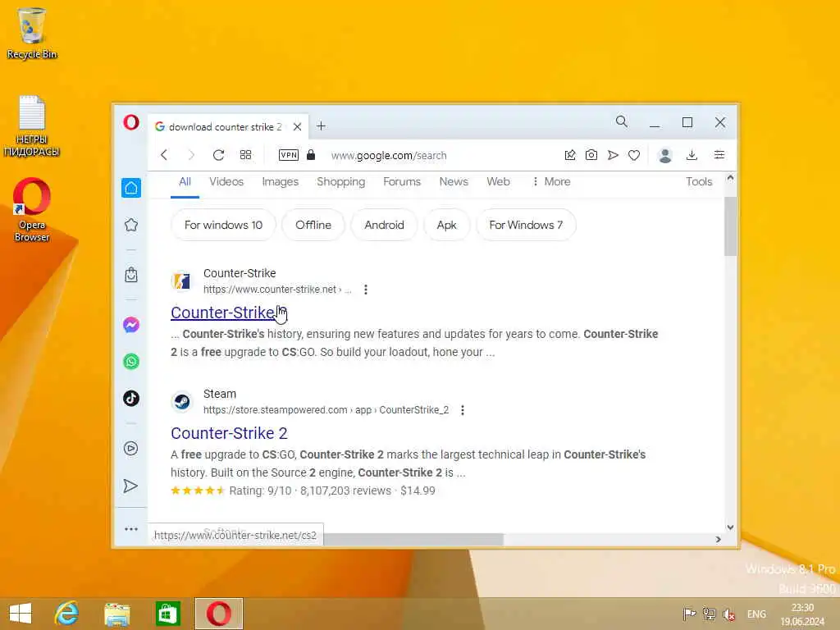Viewport: 840px width, 630px height.
Task: Open the sidebar Shopping bag icon
Action: 131,275
